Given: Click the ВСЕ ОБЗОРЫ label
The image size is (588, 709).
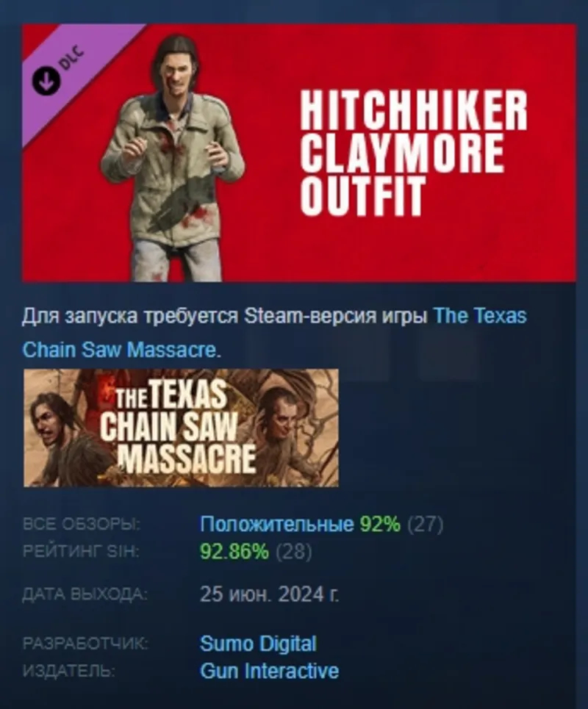Looking at the screenshot, I should (82, 525).
